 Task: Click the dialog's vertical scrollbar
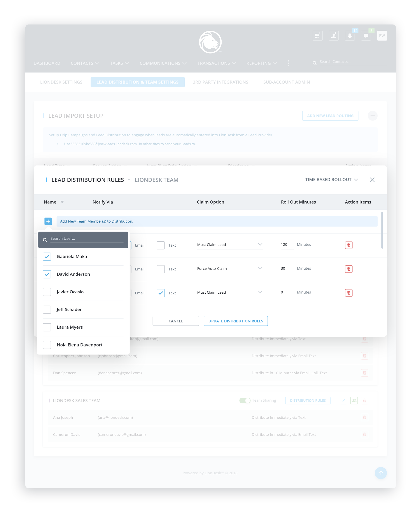point(382,230)
